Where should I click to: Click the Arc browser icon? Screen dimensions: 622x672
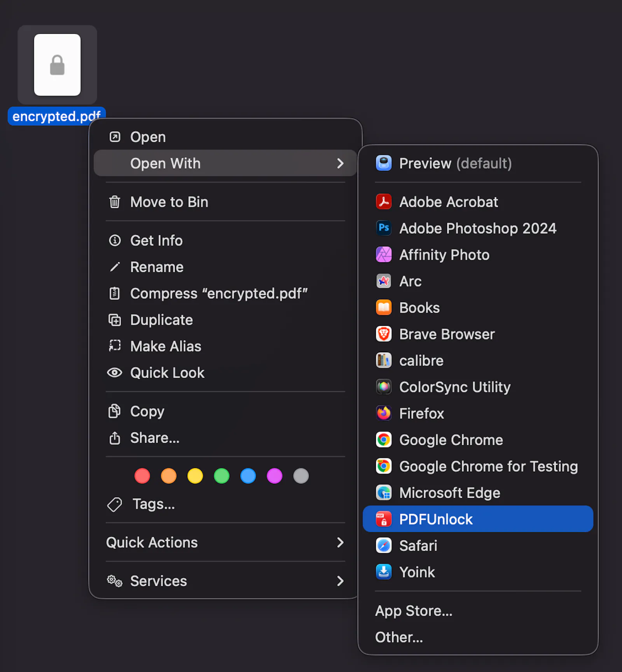click(384, 281)
